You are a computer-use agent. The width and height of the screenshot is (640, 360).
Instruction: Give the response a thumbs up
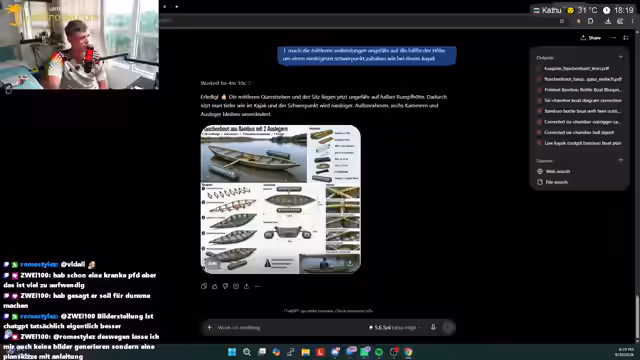pyautogui.click(x=215, y=286)
